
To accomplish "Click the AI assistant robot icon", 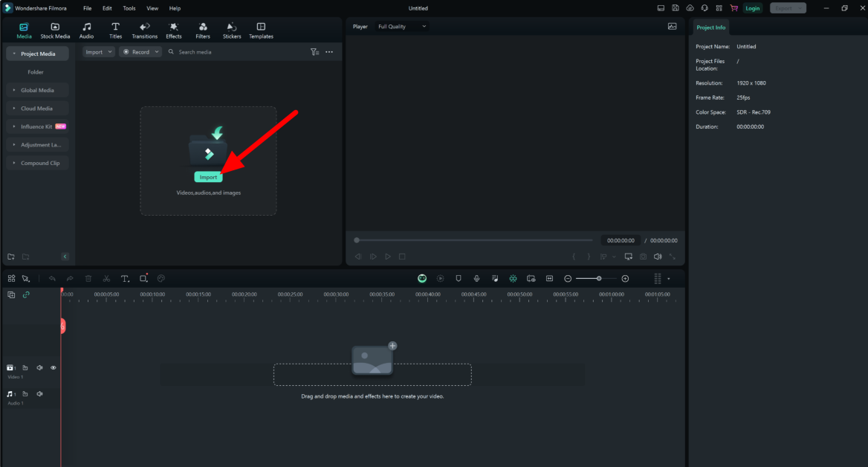I will tap(422, 278).
